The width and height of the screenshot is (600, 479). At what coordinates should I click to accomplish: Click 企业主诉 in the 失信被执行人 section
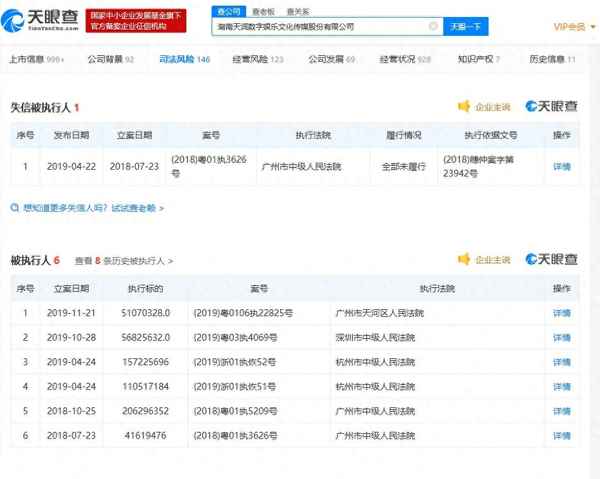pos(493,107)
